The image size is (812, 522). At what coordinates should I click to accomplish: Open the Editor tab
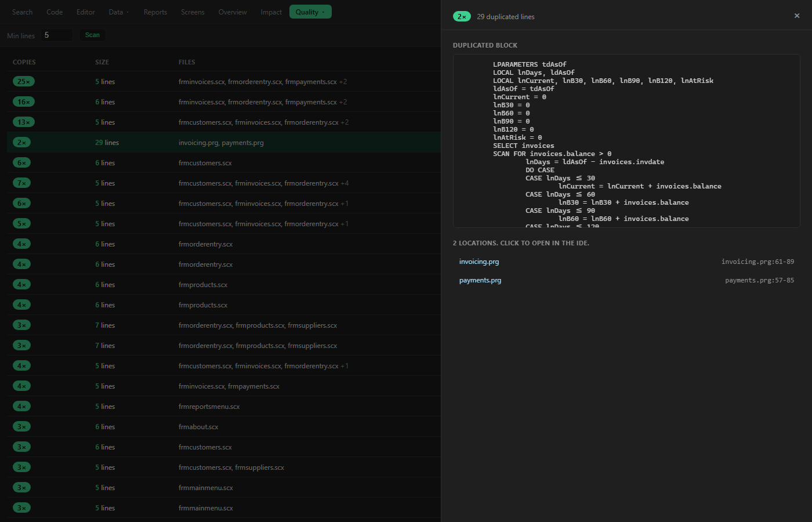pos(85,12)
